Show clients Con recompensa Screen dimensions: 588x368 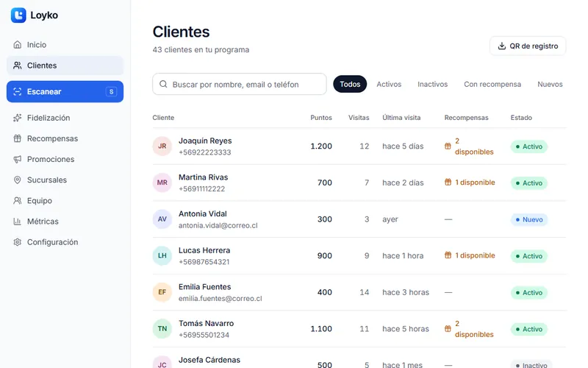tap(492, 84)
